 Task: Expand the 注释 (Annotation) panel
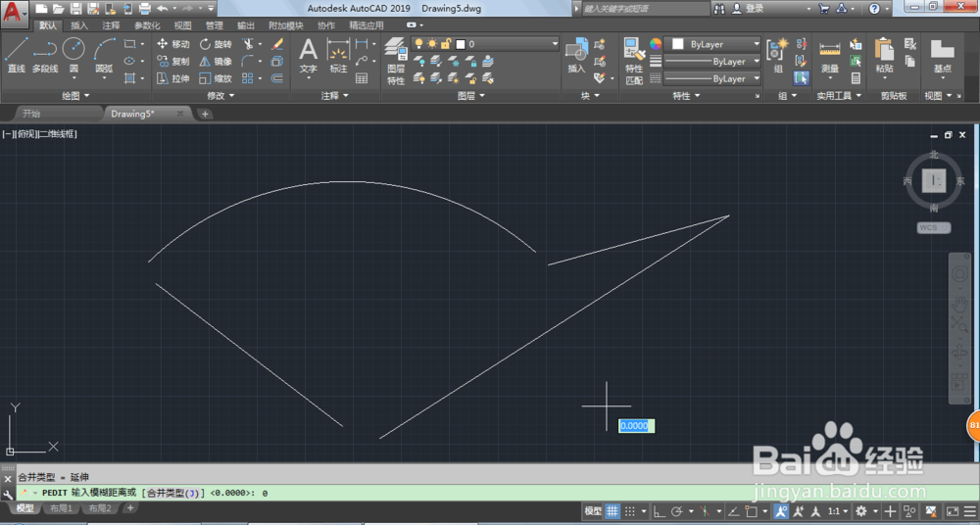coord(335,96)
